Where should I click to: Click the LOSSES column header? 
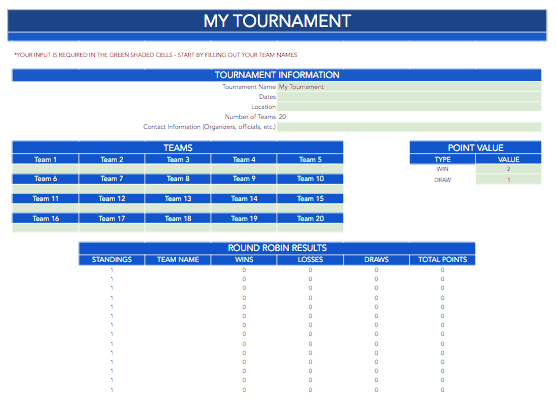pyautogui.click(x=310, y=259)
